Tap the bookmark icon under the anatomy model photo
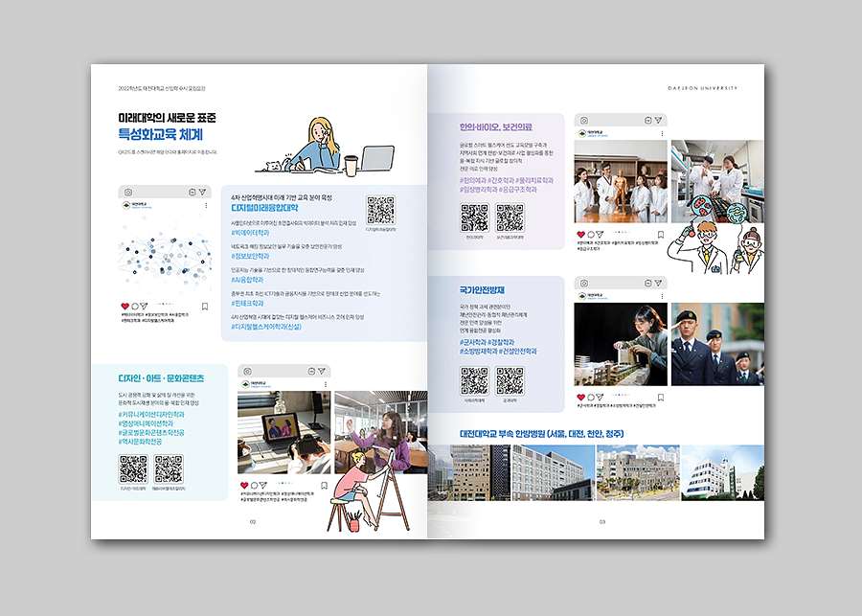This screenshot has width=862, height=616. 661,235
